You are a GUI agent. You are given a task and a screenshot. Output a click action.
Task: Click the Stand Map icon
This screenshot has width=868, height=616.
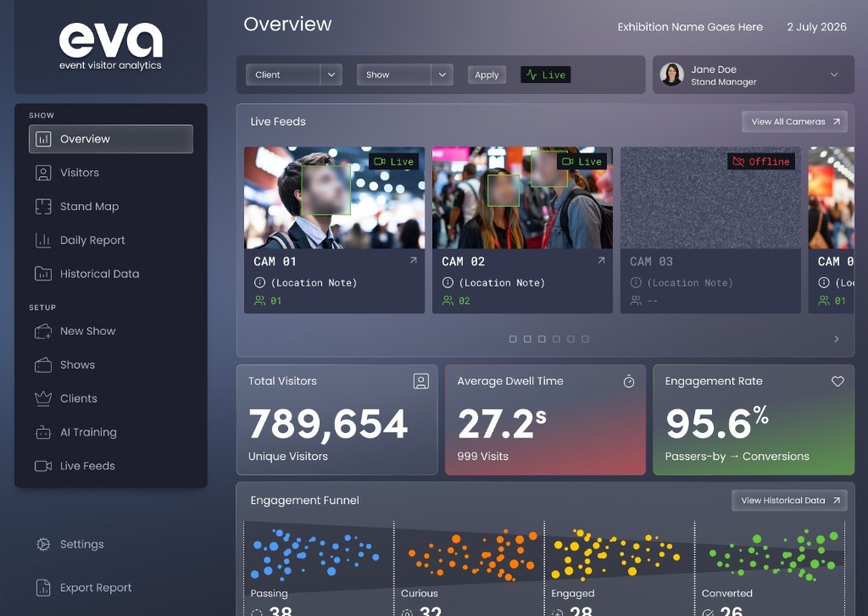pyautogui.click(x=43, y=207)
